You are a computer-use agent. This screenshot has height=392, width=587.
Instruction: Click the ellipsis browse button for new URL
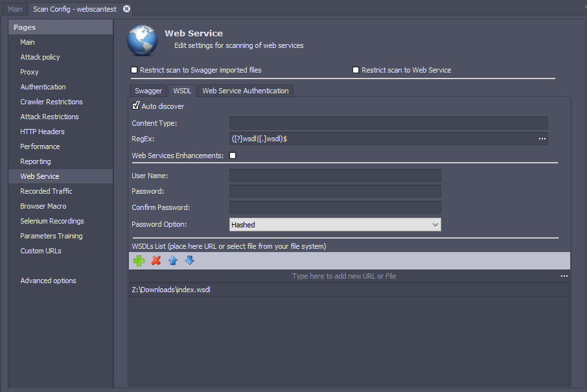click(564, 276)
